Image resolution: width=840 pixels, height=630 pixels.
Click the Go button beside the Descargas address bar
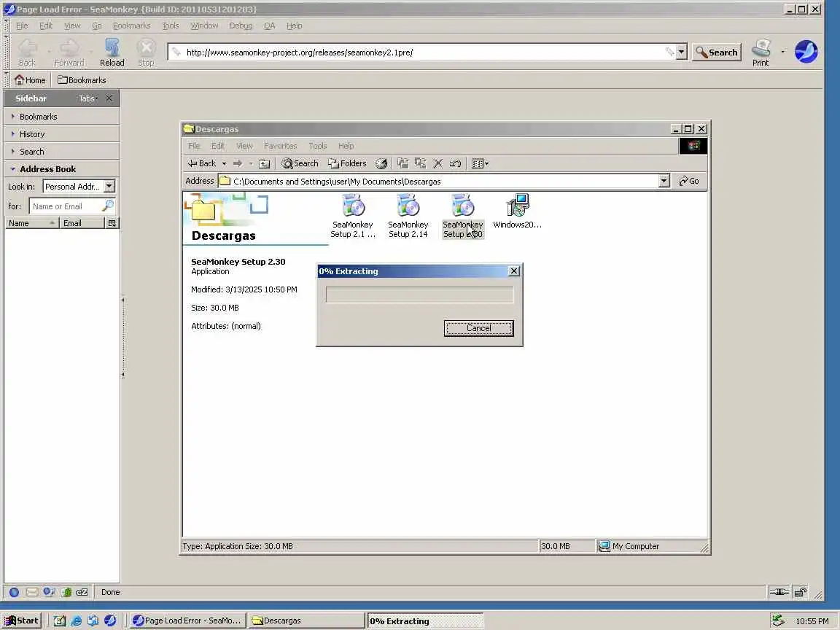point(689,181)
